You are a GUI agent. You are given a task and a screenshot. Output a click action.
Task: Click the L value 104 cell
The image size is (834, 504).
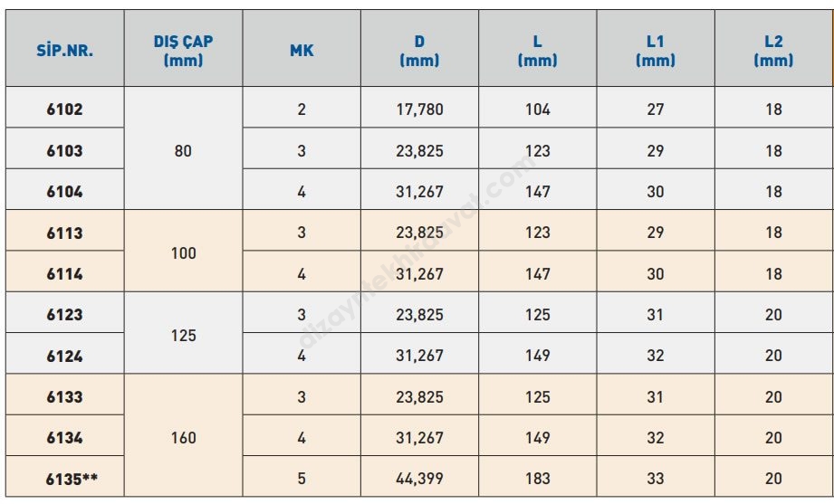[x=538, y=109]
